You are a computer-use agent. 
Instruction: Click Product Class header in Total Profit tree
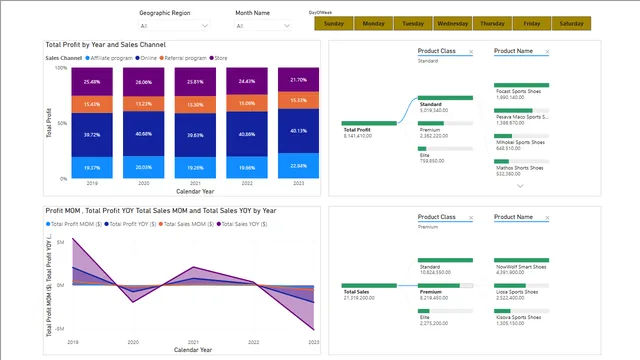click(x=436, y=51)
